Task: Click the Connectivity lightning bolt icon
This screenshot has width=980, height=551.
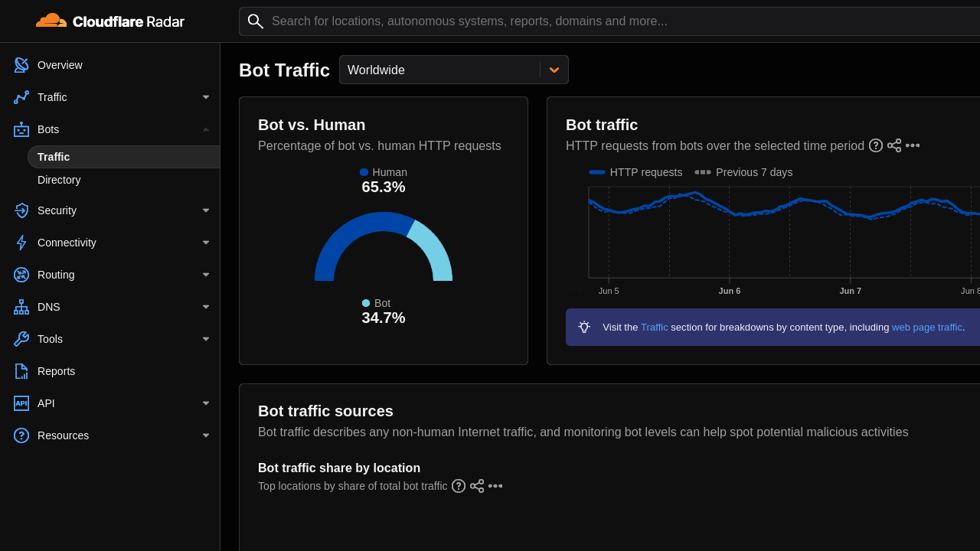Action: pyautogui.click(x=21, y=243)
